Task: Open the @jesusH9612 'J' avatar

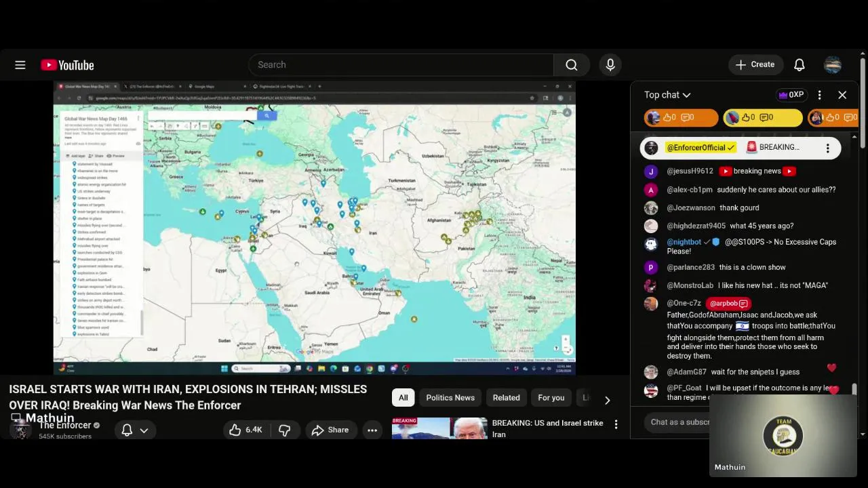Action: [651, 171]
